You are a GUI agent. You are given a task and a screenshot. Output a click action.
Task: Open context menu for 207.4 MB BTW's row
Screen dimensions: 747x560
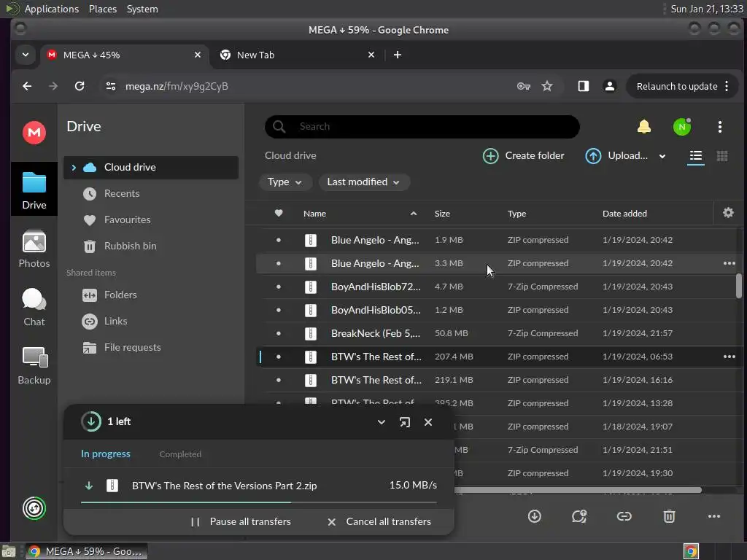click(729, 357)
